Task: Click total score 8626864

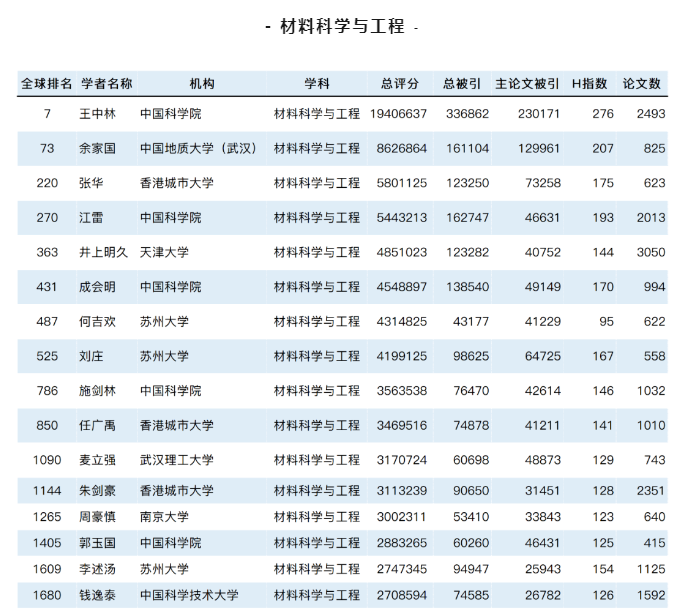Action: tap(402, 149)
